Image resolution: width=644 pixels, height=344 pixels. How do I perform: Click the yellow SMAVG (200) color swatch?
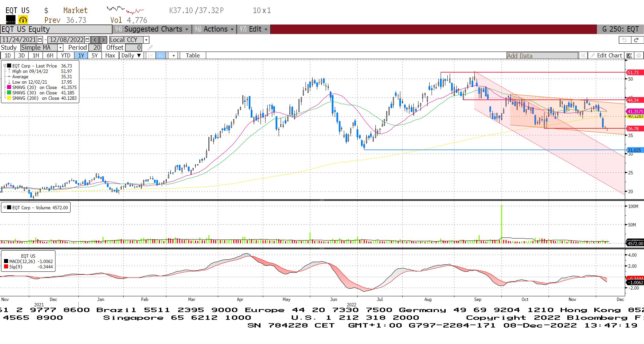pos(9,98)
